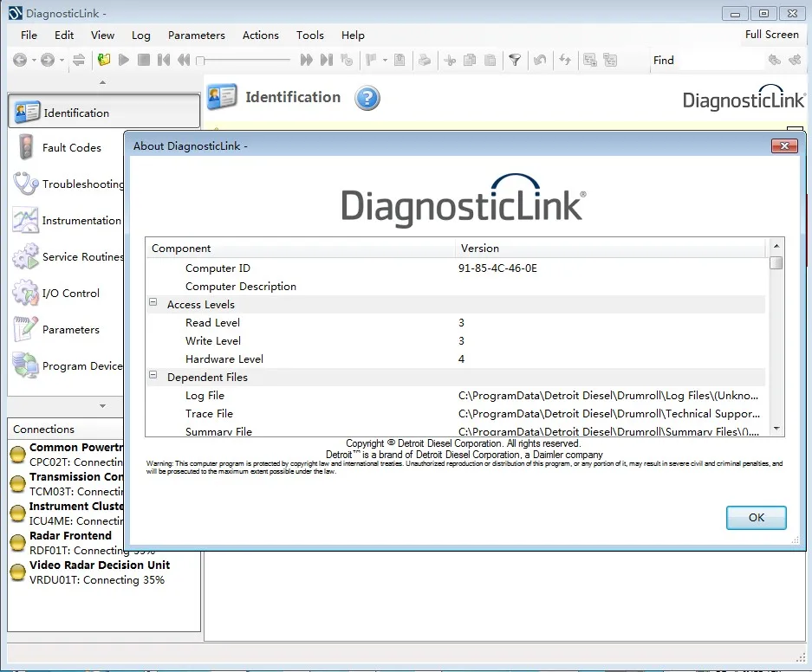The height and width of the screenshot is (672, 812).
Task: Click the filter funnel icon
Action: coord(515,60)
